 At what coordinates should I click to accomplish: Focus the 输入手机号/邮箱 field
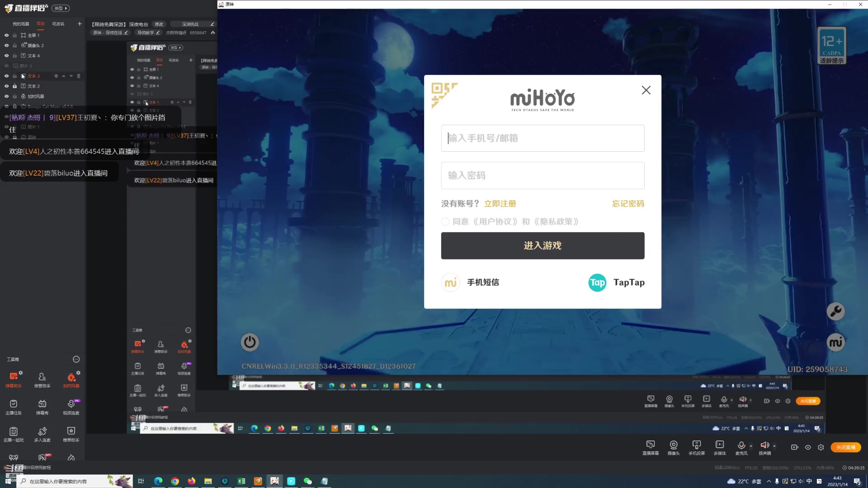pyautogui.click(x=542, y=138)
